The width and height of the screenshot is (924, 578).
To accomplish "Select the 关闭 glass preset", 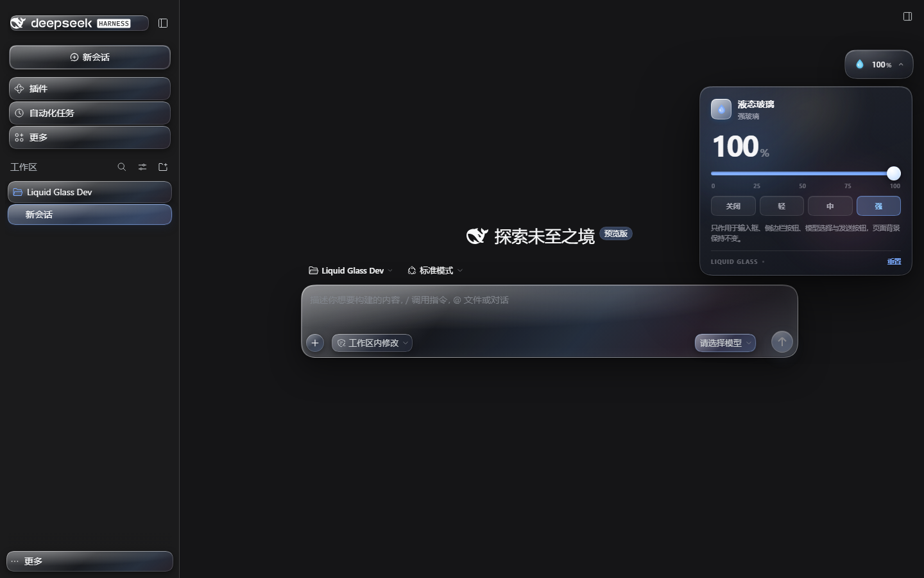I will pos(733,206).
